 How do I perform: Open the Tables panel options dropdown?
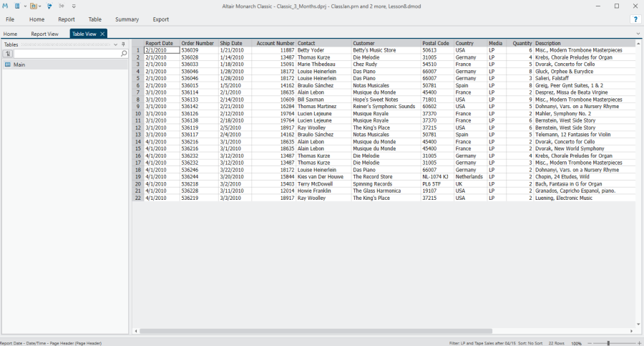pyautogui.click(x=116, y=44)
